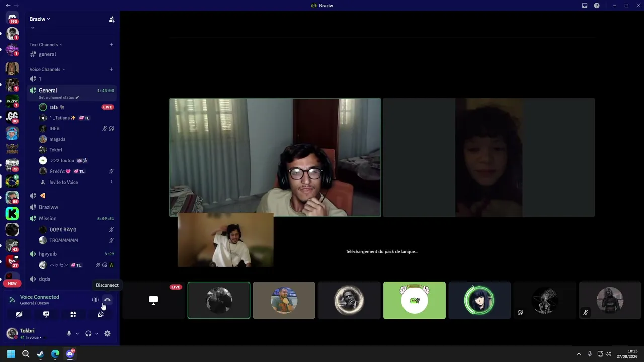
Task: Open Steam from the taskbar
Action: pos(40,354)
